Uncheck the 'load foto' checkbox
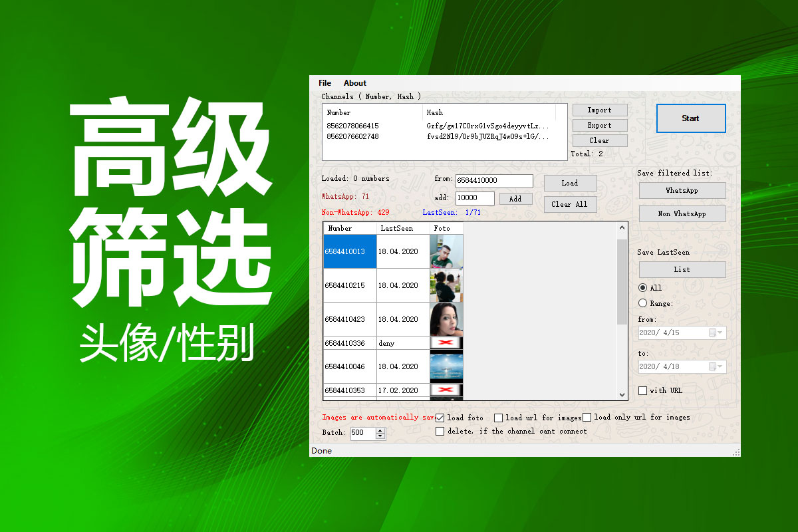 440,418
